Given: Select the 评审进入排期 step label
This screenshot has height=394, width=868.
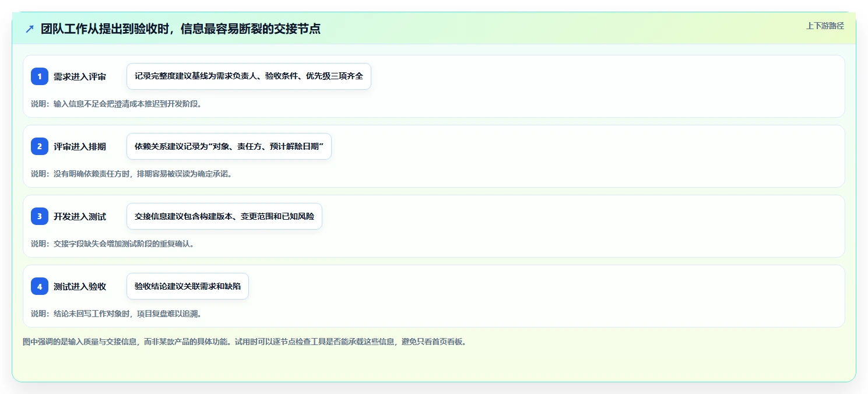Looking at the screenshot, I should point(80,146).
